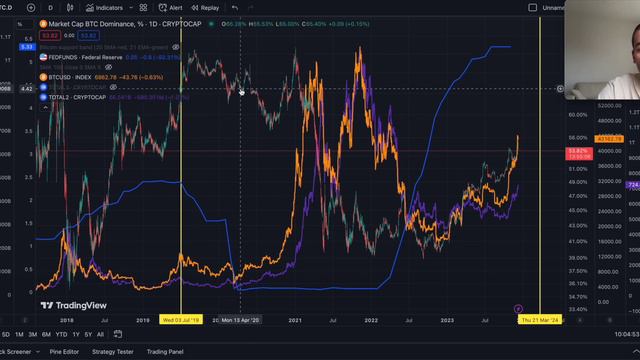Set range to YTD
Screen dimensions: 640x360
tap(61, 334)
